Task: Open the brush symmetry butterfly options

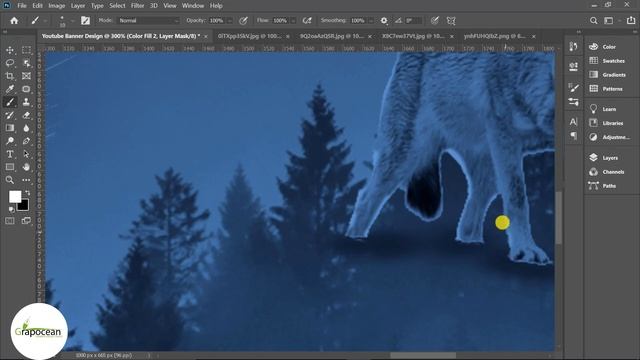Action: (451, 20)
